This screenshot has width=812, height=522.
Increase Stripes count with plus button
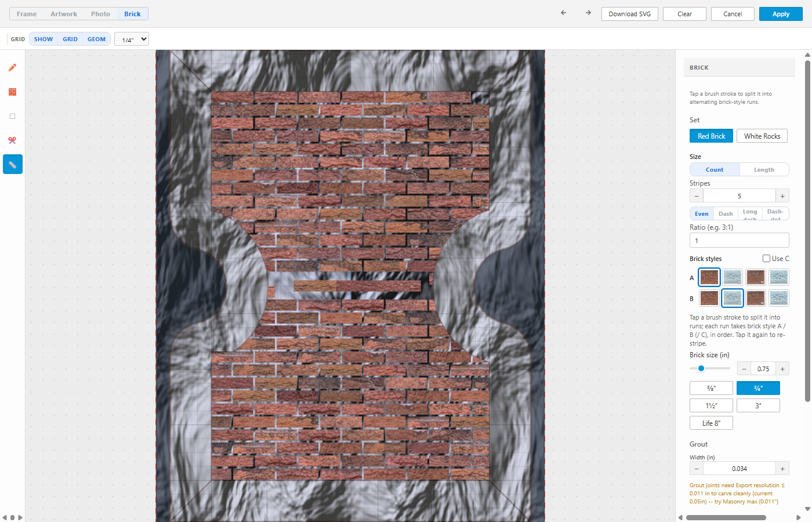[x=782, y=196]
